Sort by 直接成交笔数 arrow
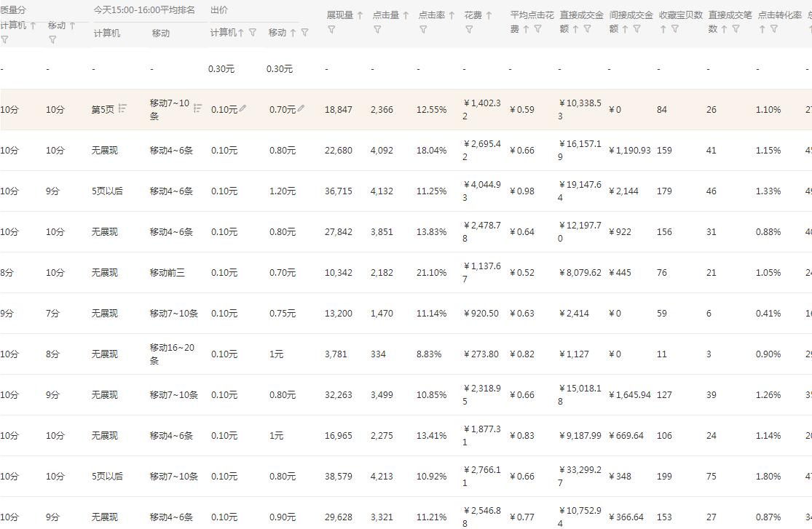 pos(724,30)
